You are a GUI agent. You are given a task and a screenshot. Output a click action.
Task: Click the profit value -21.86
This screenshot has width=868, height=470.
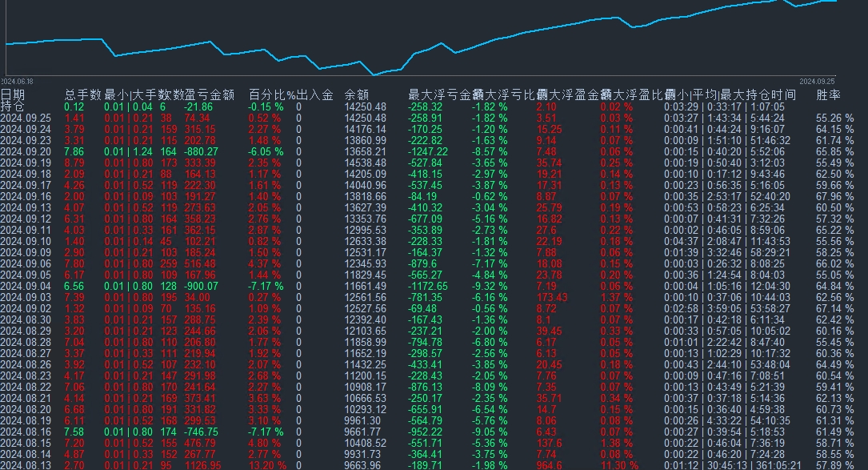click(x=198, y=107)
